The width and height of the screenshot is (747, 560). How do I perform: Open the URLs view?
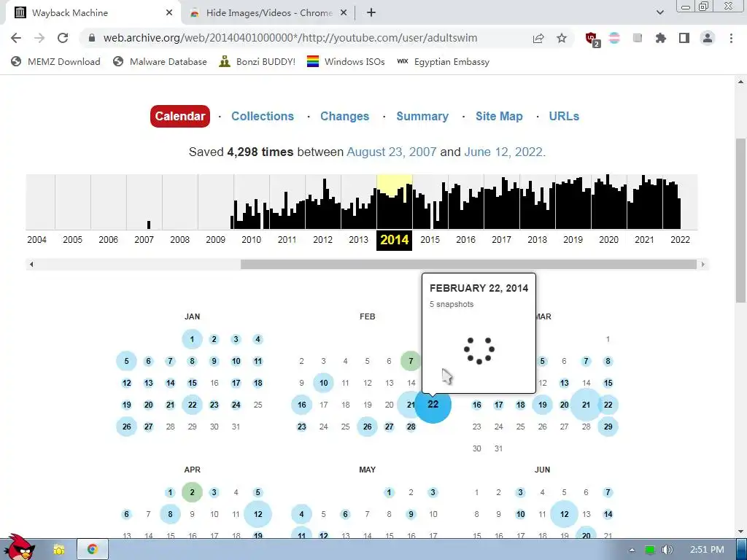pyautogui.click(x=564, y=116)
